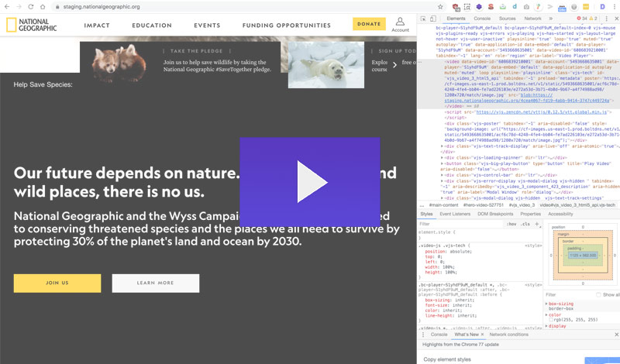This screenshot has height=364, width=620.
Task: Expand the display computed property
Action: (547, 325)
